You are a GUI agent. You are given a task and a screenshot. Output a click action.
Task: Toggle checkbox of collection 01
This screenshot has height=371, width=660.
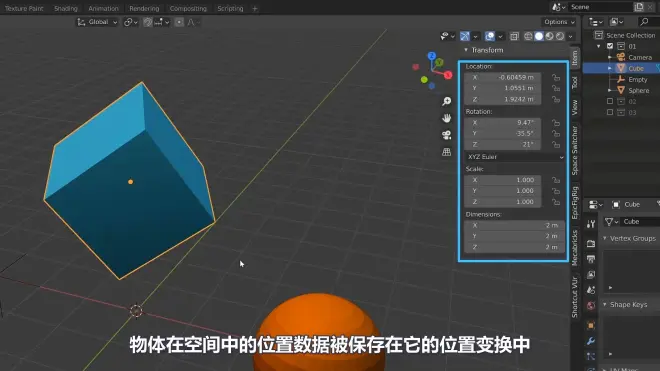click(610, 46)
